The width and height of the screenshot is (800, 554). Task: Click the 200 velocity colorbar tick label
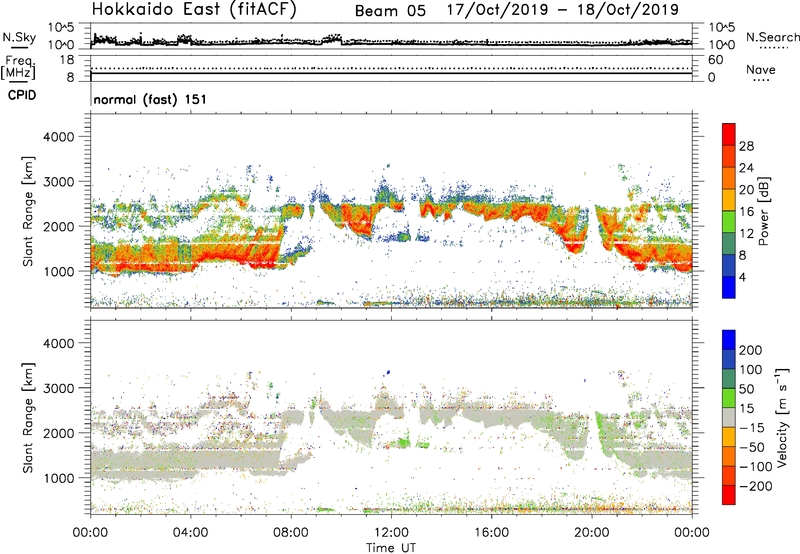751,350
